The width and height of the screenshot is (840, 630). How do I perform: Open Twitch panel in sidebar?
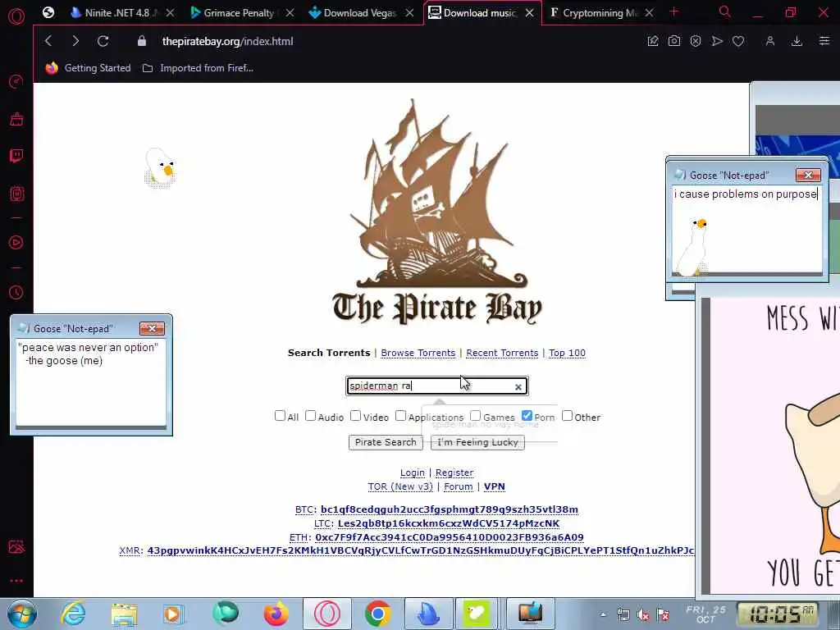[16, 156]
